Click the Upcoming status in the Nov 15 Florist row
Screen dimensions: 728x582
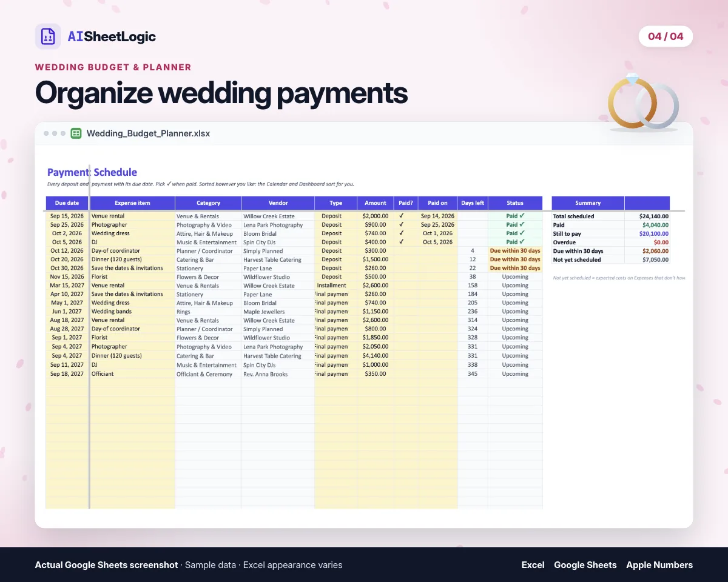515,277
